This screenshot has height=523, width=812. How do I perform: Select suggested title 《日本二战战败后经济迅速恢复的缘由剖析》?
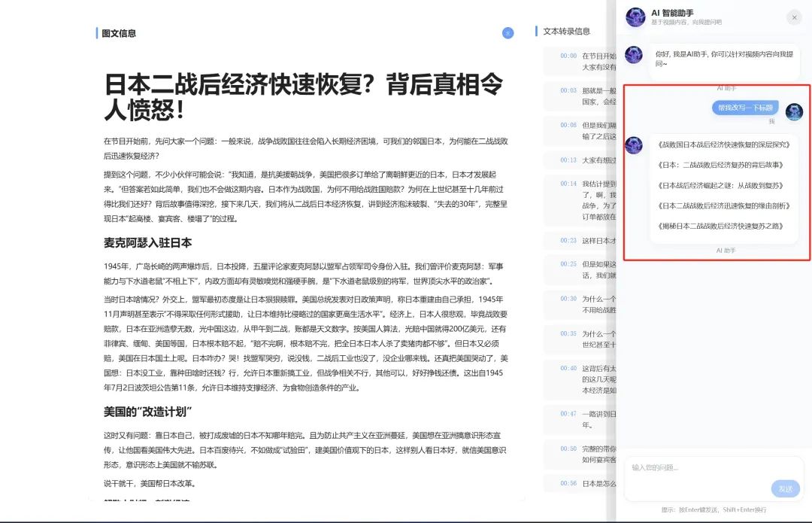[723, 205]
